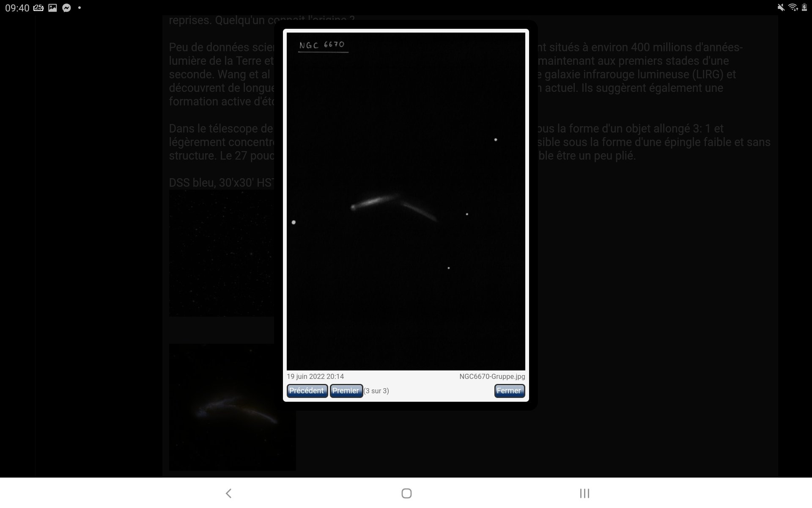Viewport: 812px width, 508px height.
Task: Click the Précédent button
Action: pos(307,391)
